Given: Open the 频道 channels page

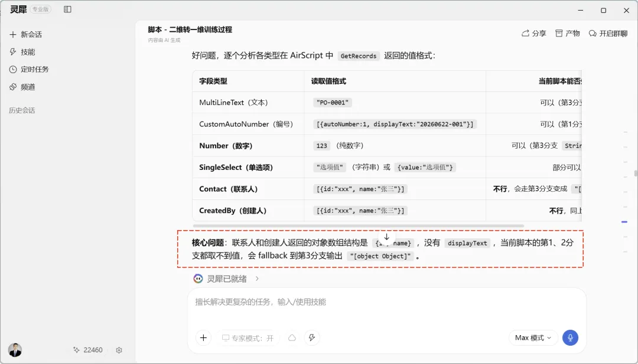Looking at the screenshot, I should (22, 87).
